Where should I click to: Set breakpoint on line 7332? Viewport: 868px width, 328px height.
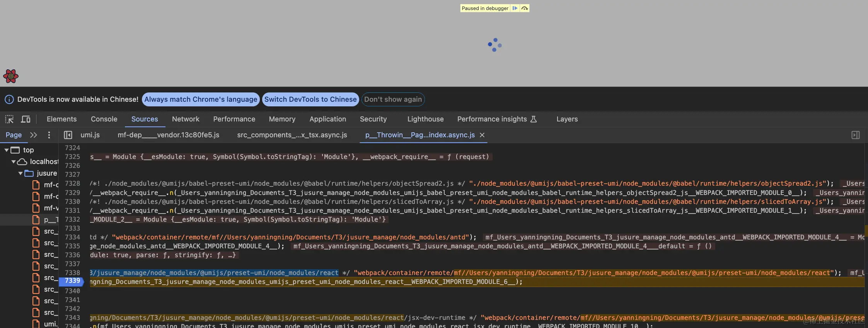tap(72, 219)
